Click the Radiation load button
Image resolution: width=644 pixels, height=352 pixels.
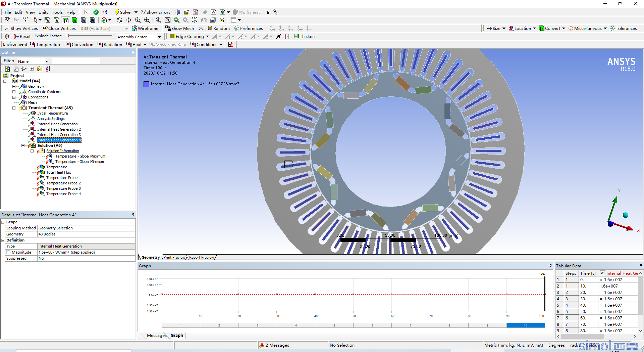110,44
